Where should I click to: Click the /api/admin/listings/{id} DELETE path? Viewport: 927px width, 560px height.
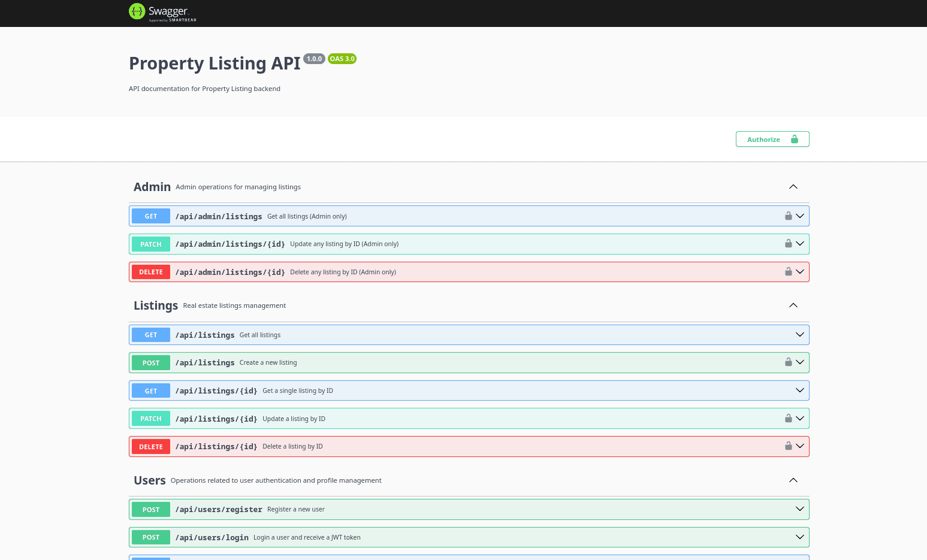[230, 272]
